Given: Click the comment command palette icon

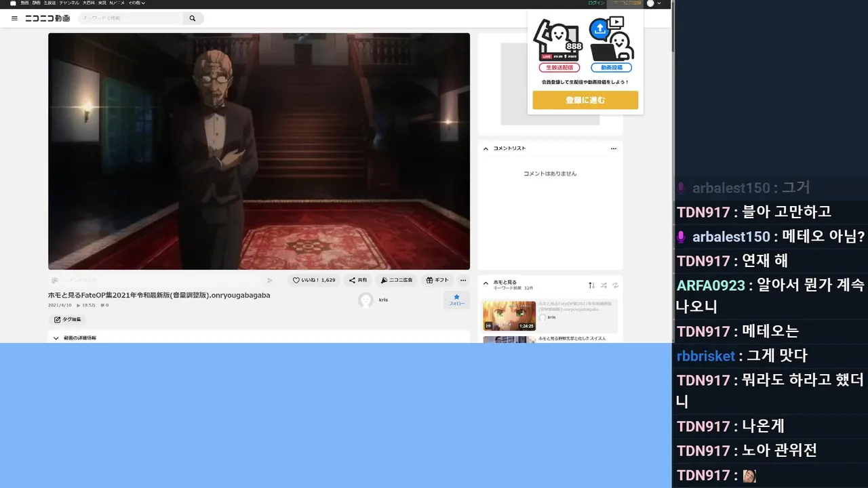Looking at the screenshot, I should pos(54,280).
